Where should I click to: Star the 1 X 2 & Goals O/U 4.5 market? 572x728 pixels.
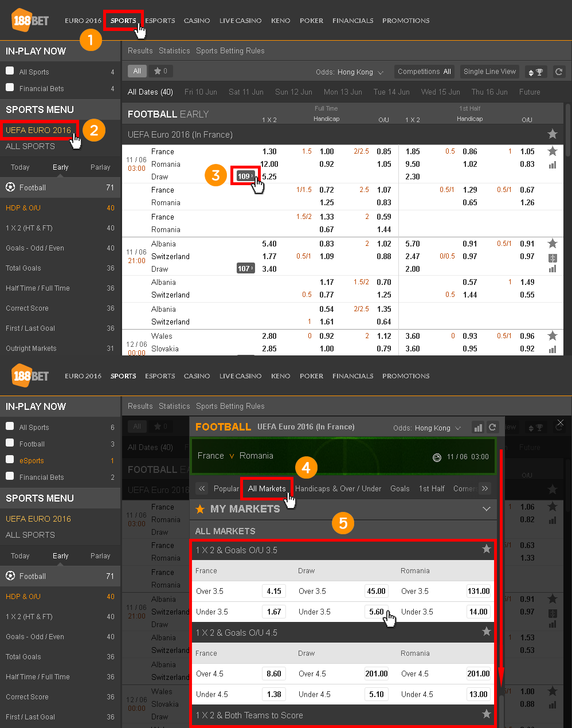click(x=487, y=632)
